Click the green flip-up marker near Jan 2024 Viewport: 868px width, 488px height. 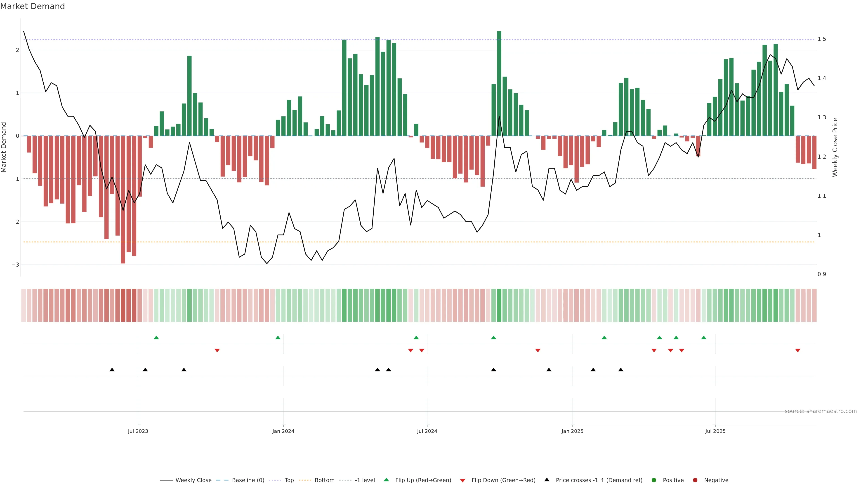click(x=278, y=338)
